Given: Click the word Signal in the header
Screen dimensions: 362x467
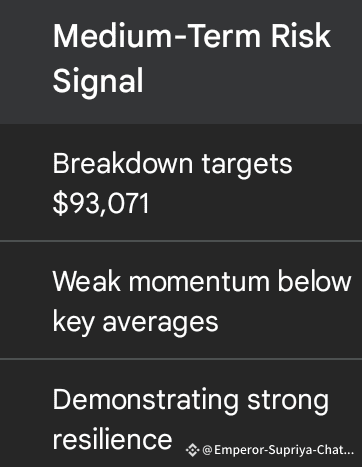Looking at the screenshot, I should [x=98, y=81].
